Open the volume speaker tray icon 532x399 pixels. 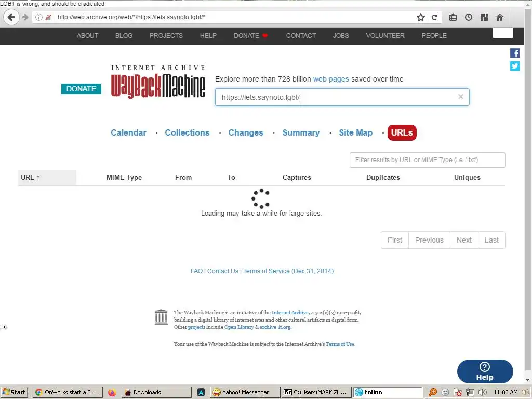pyautogui.click(x=482, y=392)
